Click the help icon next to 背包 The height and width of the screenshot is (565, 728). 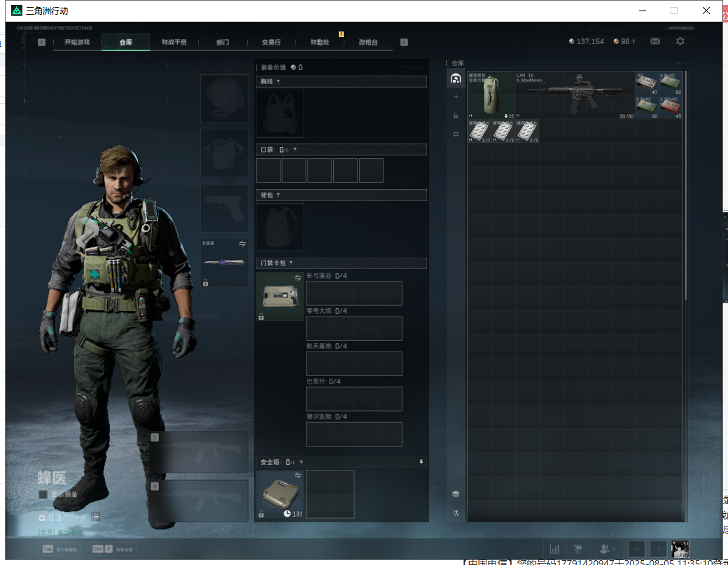pyautogui.click(x=278, y=195)
